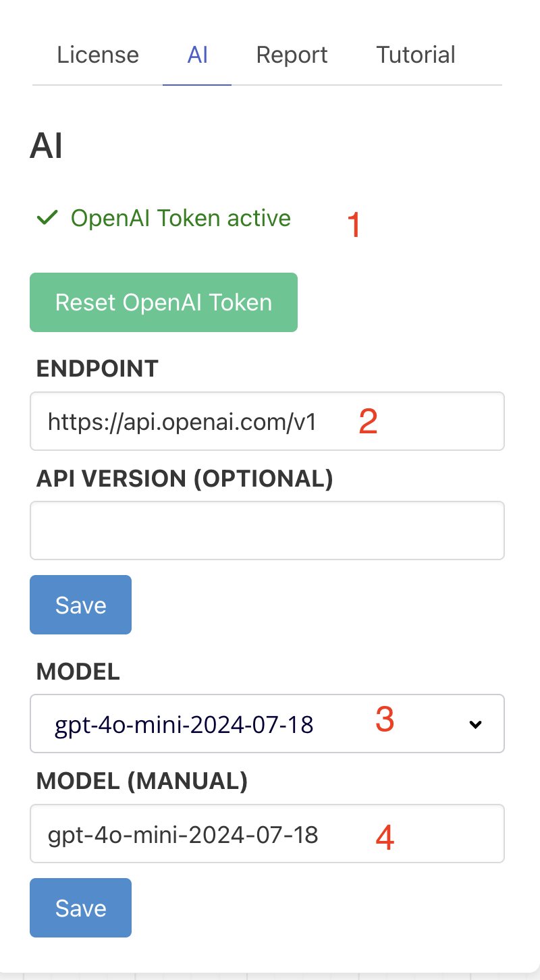Click Save below the Model (Manual) field
Screen dimensions: 540x980
pos(80,908)
